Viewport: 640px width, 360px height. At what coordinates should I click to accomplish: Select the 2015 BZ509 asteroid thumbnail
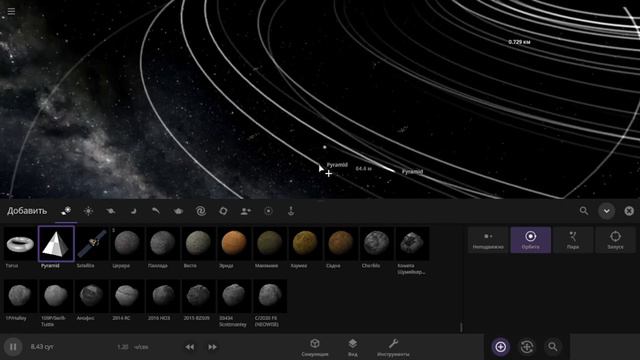click(x=198, y=296)
